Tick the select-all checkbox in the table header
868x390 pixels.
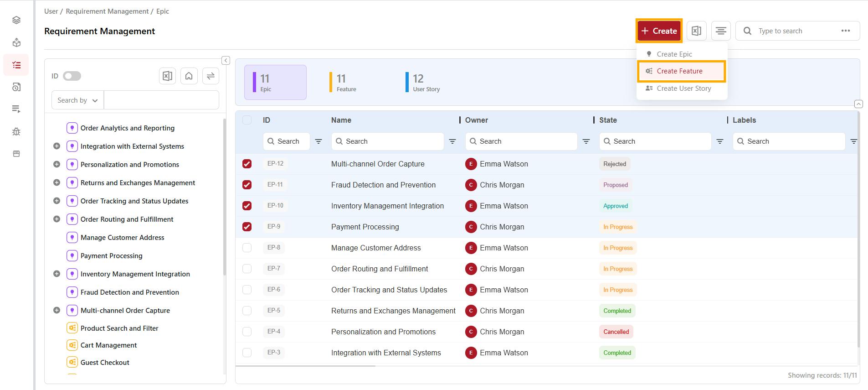(x=247, y=120)
